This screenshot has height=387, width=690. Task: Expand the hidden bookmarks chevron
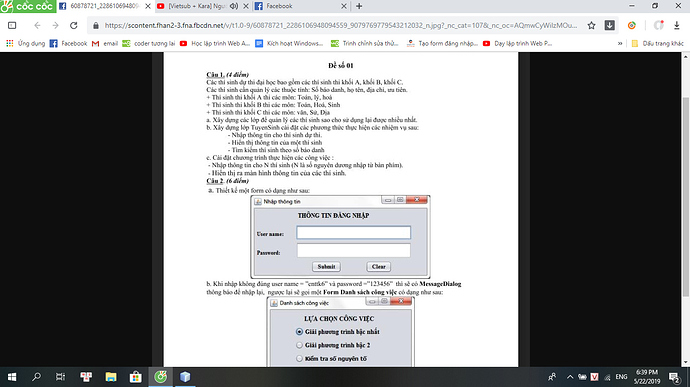620,44
